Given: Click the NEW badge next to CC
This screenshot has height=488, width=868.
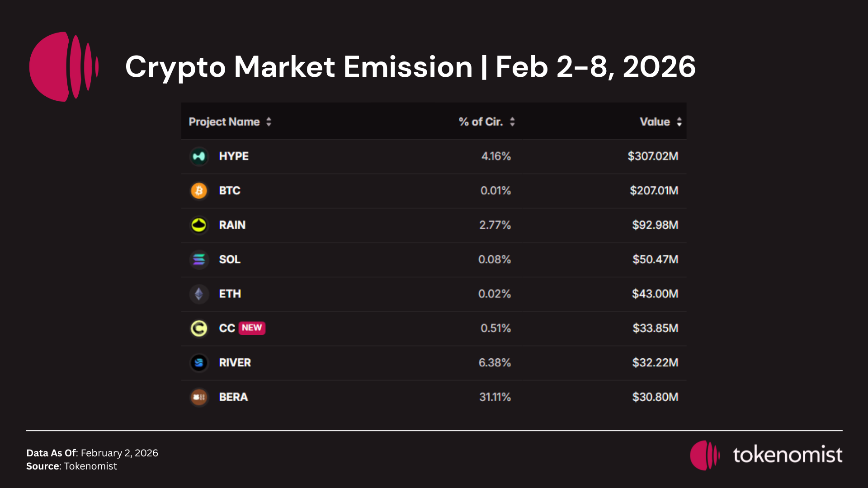Looking at the screenshot, I should [x=252, y=328].
